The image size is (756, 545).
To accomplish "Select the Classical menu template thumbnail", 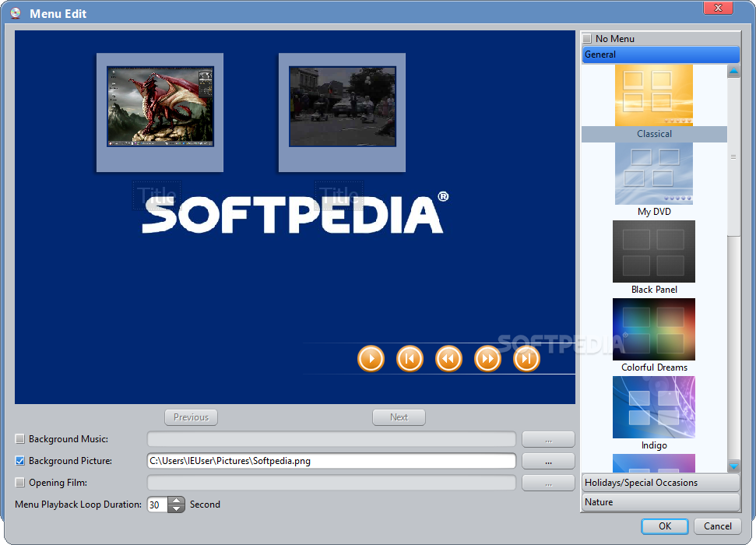I will click(654, 96).
